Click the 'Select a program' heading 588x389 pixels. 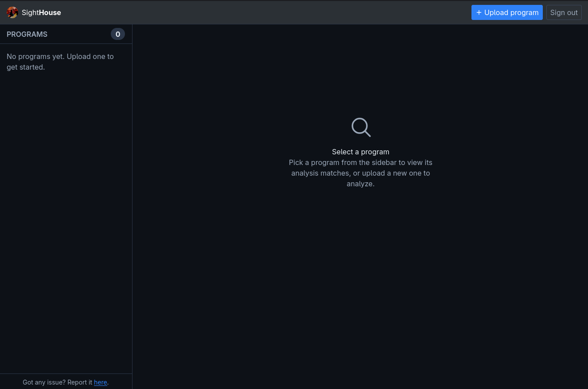point(361,152)
